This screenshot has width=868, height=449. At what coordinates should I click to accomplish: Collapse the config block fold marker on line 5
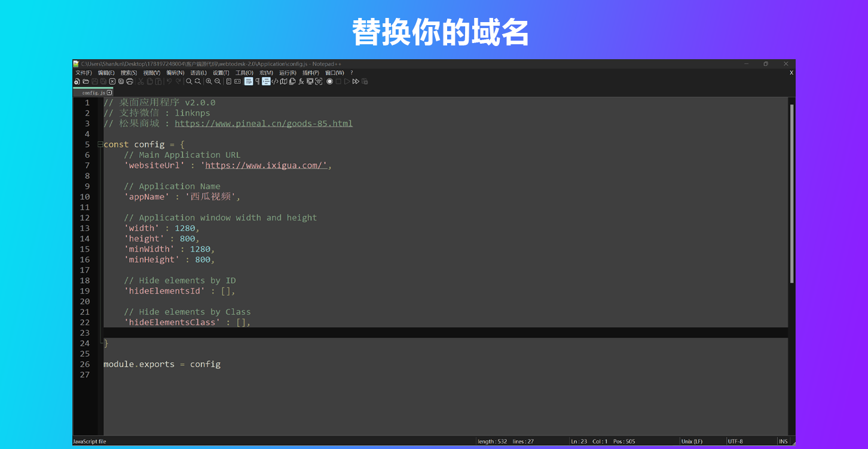[100, 145]
